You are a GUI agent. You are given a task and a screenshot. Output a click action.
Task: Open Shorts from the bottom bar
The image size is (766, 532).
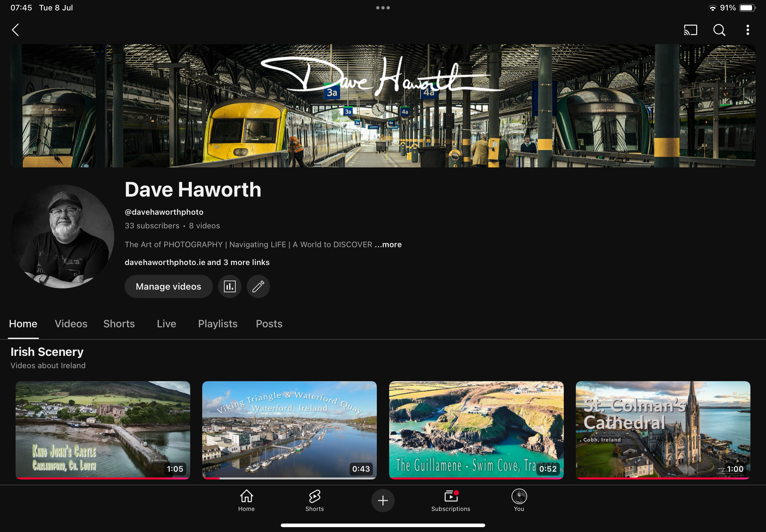tap(315, 500)
